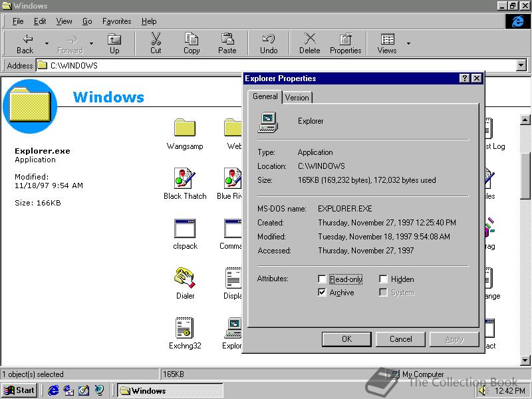The image size is (532, 399).
Task: Delete the selected file via toolbar
Action: [x=309, y=43]
